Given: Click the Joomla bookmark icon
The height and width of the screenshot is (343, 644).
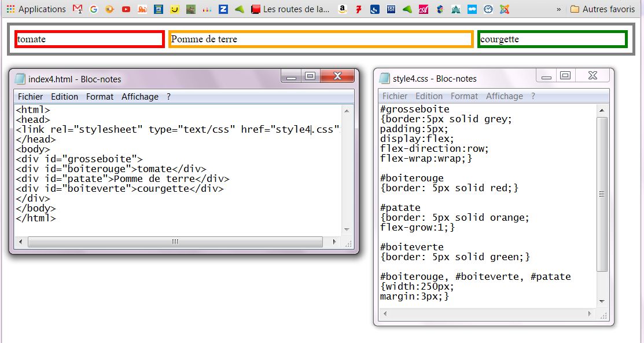Looking at the screenshot, I should 505,9.
